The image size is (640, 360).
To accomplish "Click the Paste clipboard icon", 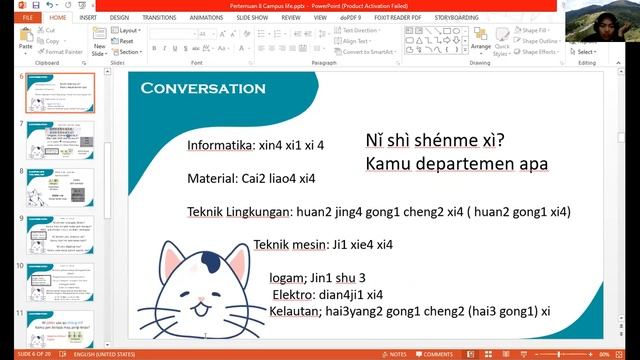I will [26, 35].
